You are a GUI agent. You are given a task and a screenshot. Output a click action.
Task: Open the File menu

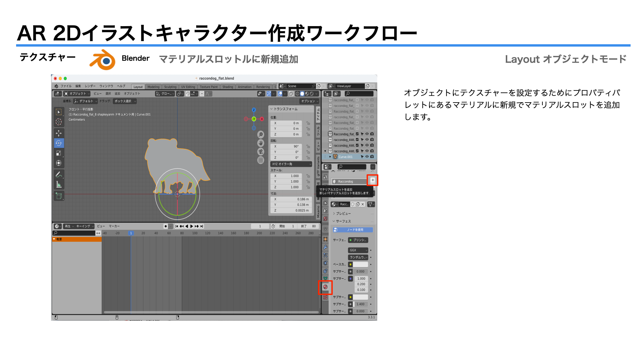[x=66, y=86]
